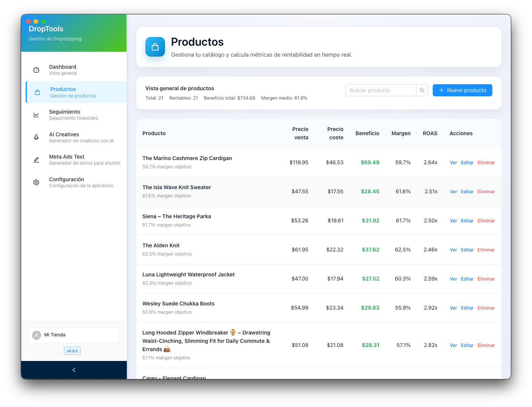This screenshot has height=407, width=532.
Task: Switch to the Dashboard view
Action: (63, 69)
